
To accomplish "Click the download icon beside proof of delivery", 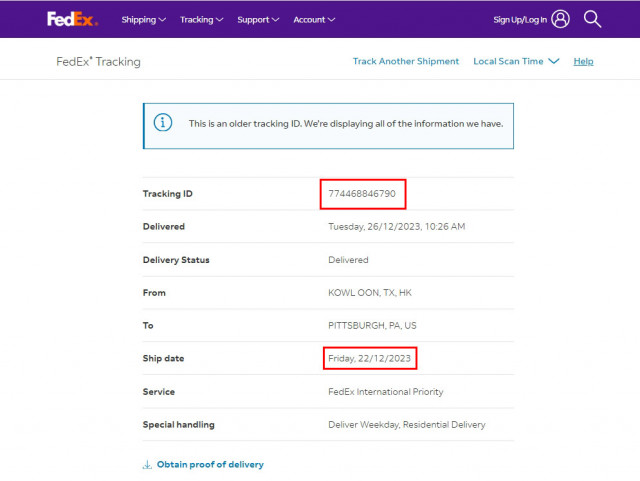I will click(147, 465).
